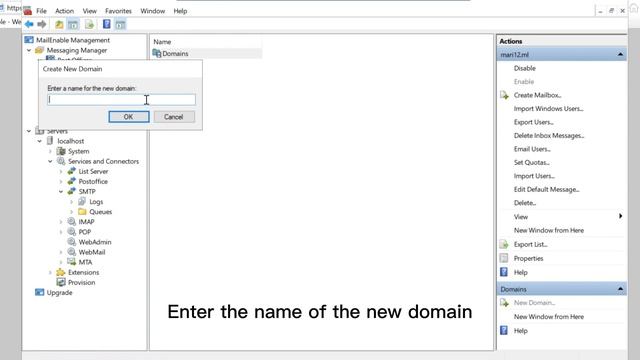Viewport: 640px width, 360px height.
Task: Click the WebMail service icon
Action: (x=71, y=252)
